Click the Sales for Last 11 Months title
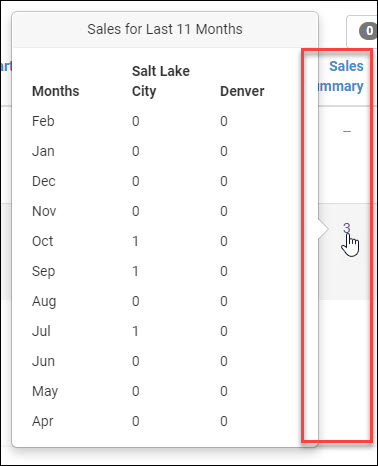 pyautogui.click(x=165, y=29)
